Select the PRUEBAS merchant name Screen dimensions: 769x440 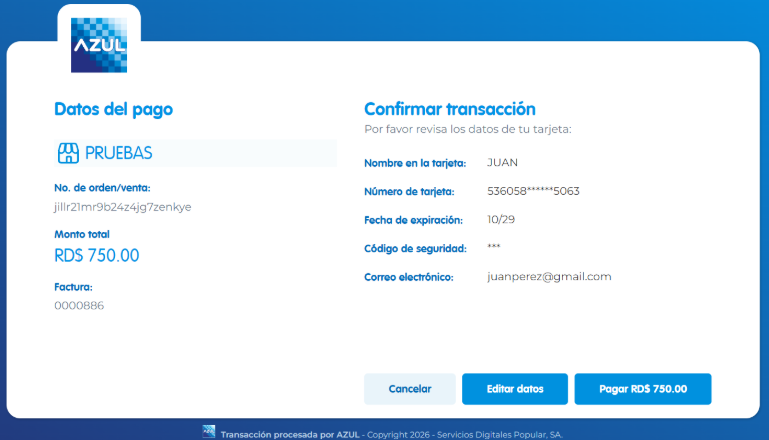point(119,153)
